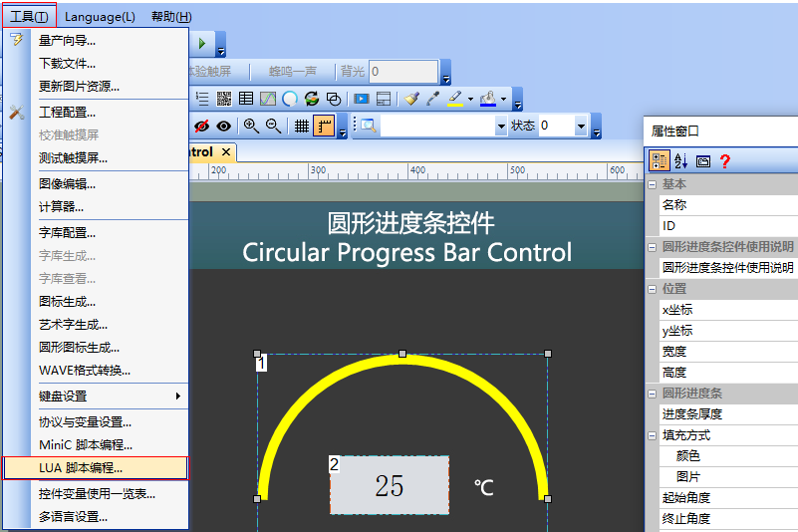Viewport: 798px width, 532px height.
Task: Click zoom in magnifier icon
Action: click(251, 126)
